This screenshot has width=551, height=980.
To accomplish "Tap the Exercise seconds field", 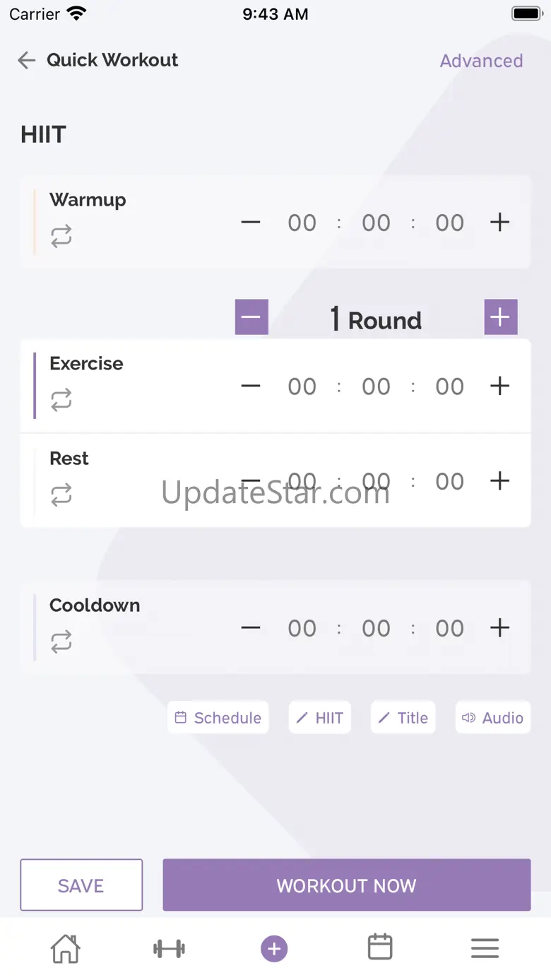I will [x=449, y=386].
